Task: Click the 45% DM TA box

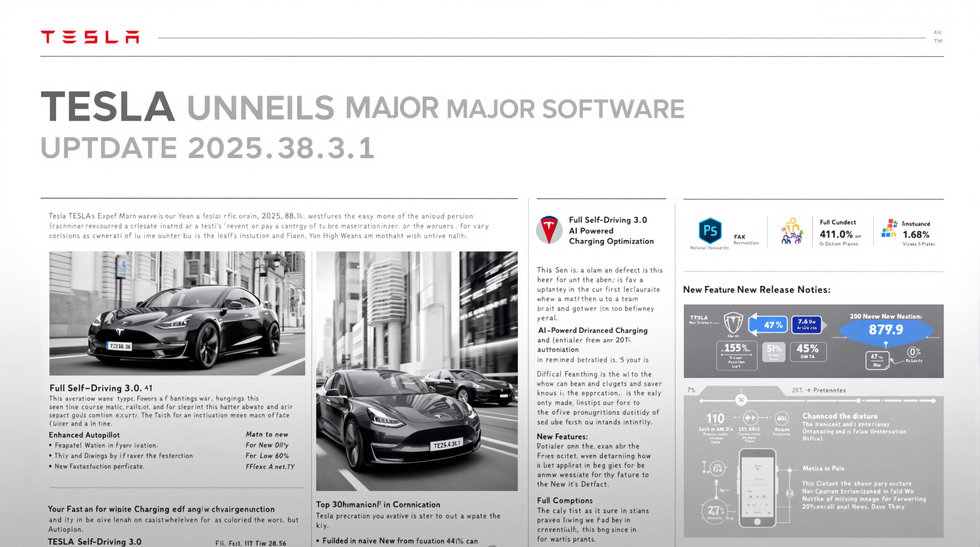Action: coord(808,351)
